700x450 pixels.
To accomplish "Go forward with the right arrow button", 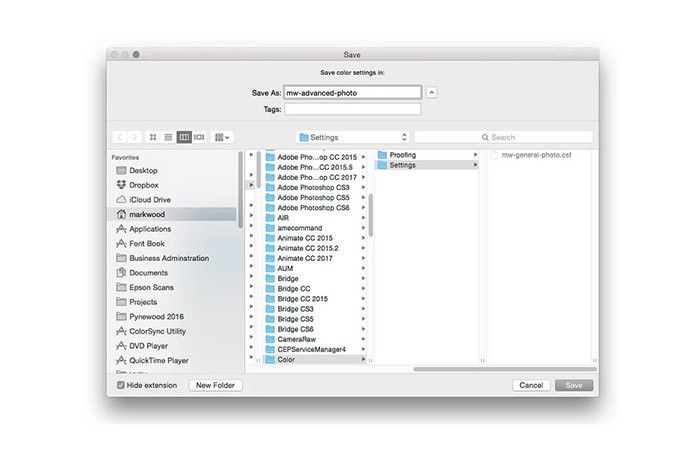I will pyautogui.click(x=134, y=137).
